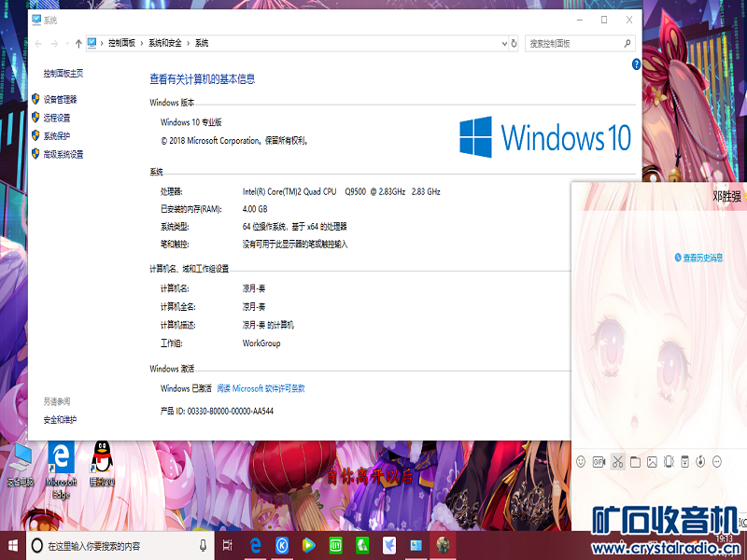The width and height of the screenshot is (747, 560).
Task: Click the Forward arrow in System window
Action: [x=54, y=43]
